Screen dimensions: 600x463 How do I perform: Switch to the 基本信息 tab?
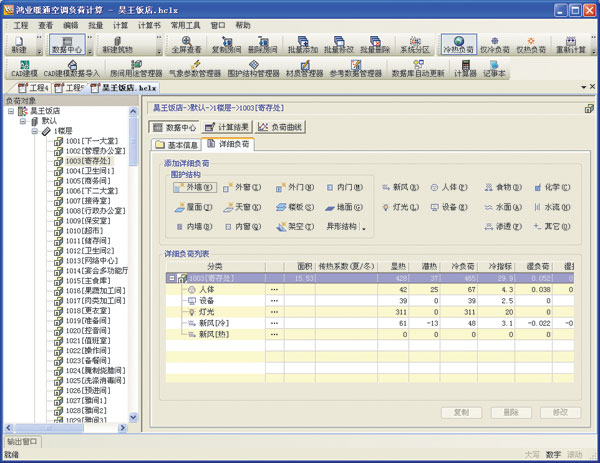pyautogui.click(x=176, y=145)
